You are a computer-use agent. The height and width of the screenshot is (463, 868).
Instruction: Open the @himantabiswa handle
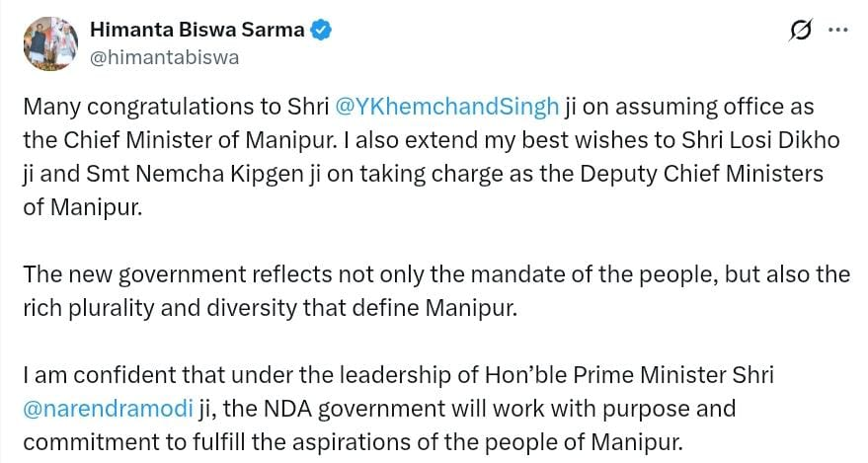pos(164,57)
